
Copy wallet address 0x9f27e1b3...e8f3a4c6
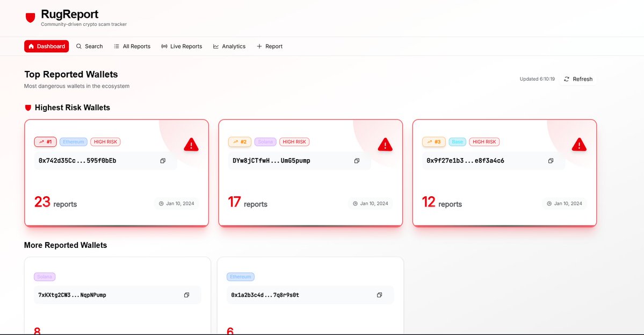(551, 161)
